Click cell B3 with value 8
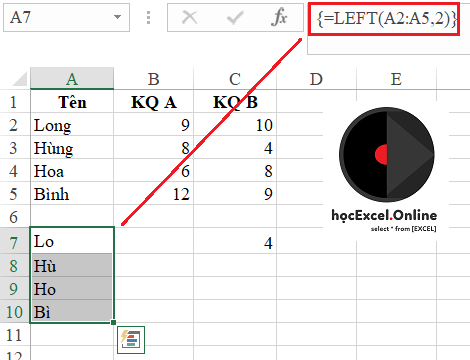The image size is (470, 360). click(154, 147)
